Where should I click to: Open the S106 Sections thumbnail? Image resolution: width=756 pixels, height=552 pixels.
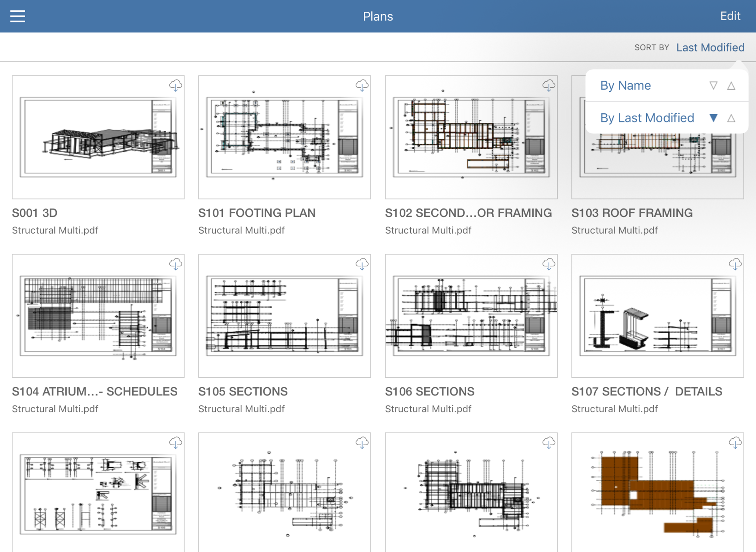tap(471, 316)
